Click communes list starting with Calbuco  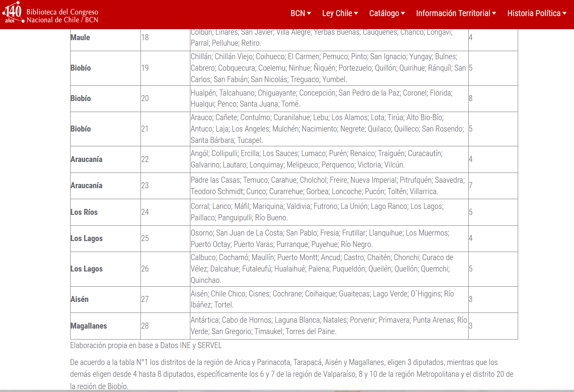pos(329,269)
